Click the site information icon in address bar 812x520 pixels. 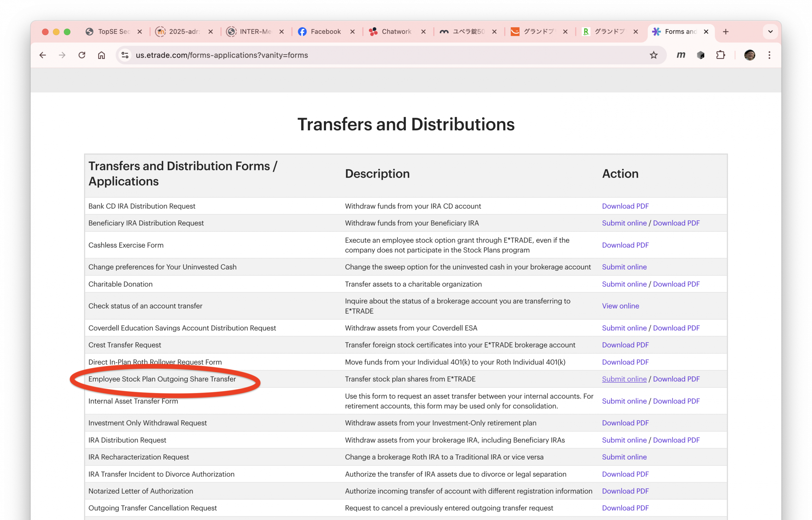[x=125, y=55]
